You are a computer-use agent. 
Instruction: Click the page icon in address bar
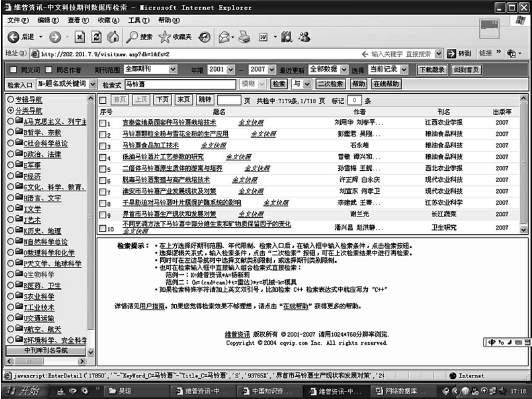(35, 53)
